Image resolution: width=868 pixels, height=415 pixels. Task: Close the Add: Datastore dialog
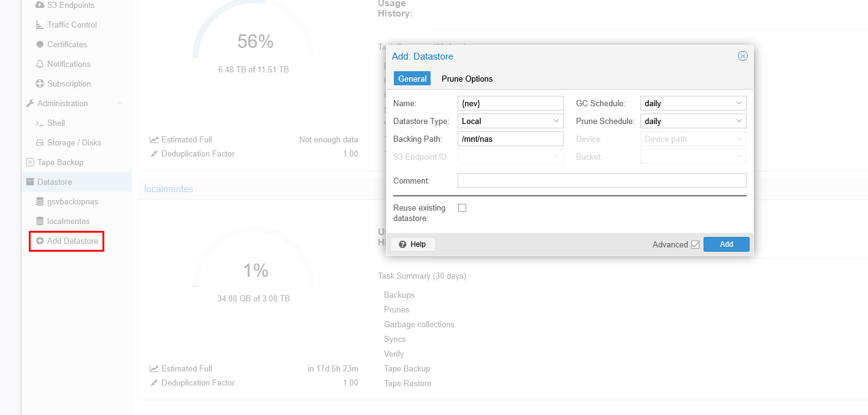[742, 56]
